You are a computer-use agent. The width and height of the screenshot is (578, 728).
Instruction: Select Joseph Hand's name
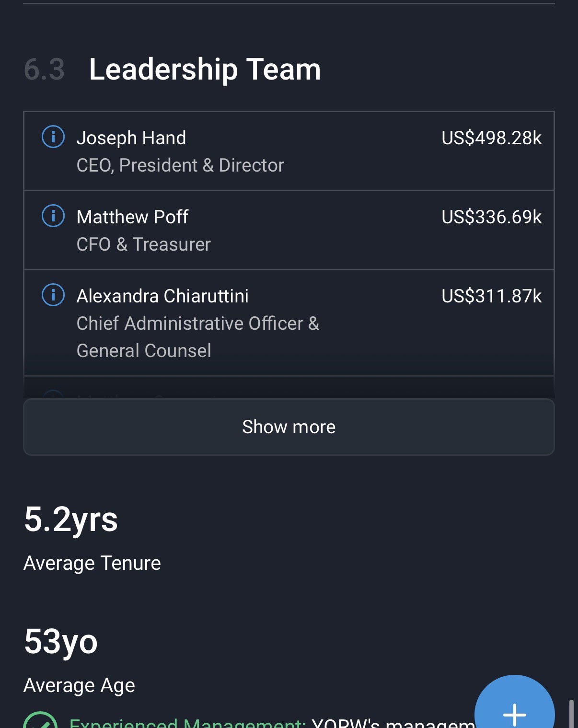tap(131, 138)
